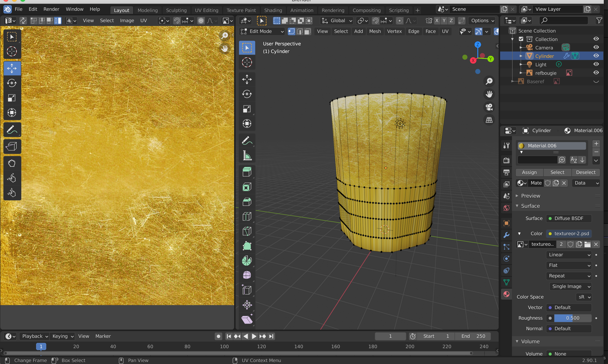Image resolution: width=608 pixels, height=364 pixels.
Task: Expand the Preview panel
Action: [530, 196]
